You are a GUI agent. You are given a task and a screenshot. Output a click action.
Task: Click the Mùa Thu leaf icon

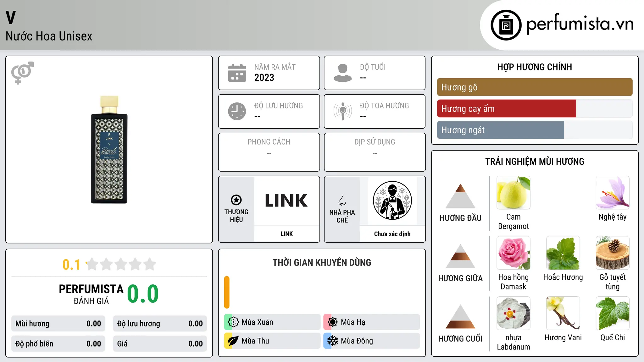[233, 341]
